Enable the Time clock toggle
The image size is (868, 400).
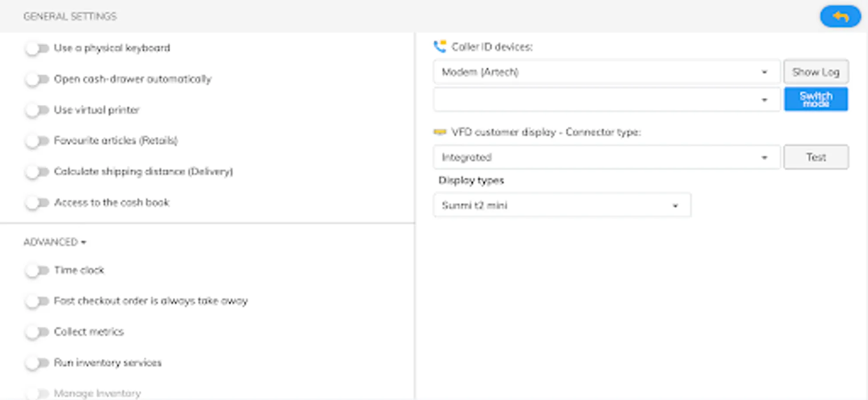(37, 271)
